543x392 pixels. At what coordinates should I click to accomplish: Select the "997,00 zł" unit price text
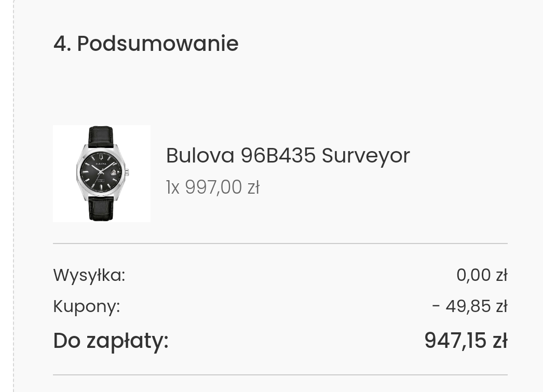click(222, 187)
